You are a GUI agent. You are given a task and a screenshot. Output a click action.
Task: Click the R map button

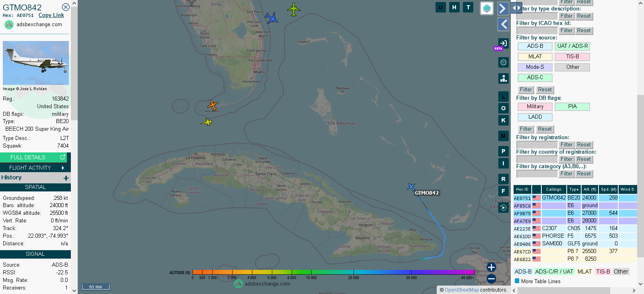[503, 179]
